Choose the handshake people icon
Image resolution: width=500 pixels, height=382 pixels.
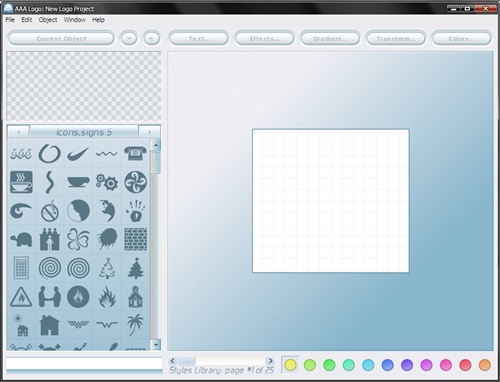coord(50,297)
